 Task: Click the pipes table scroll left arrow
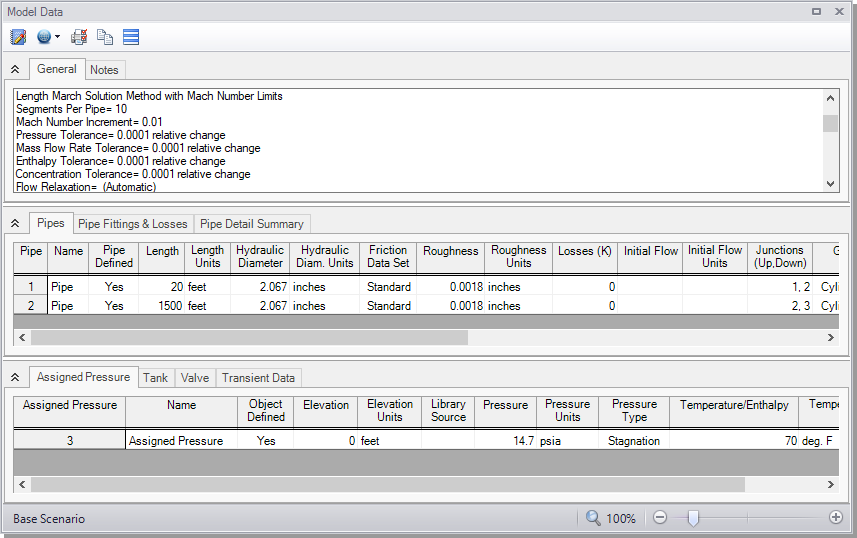(22, 337)
